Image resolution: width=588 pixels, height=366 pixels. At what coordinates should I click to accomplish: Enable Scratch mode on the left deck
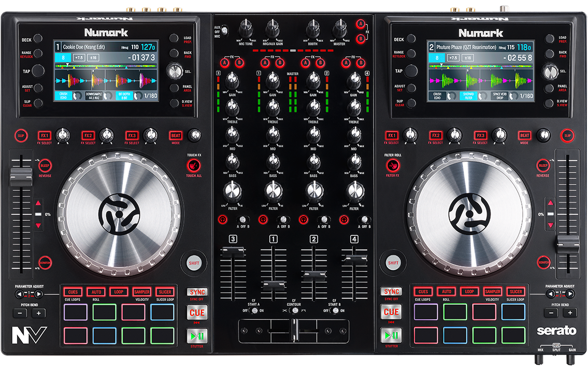(45, 262)
